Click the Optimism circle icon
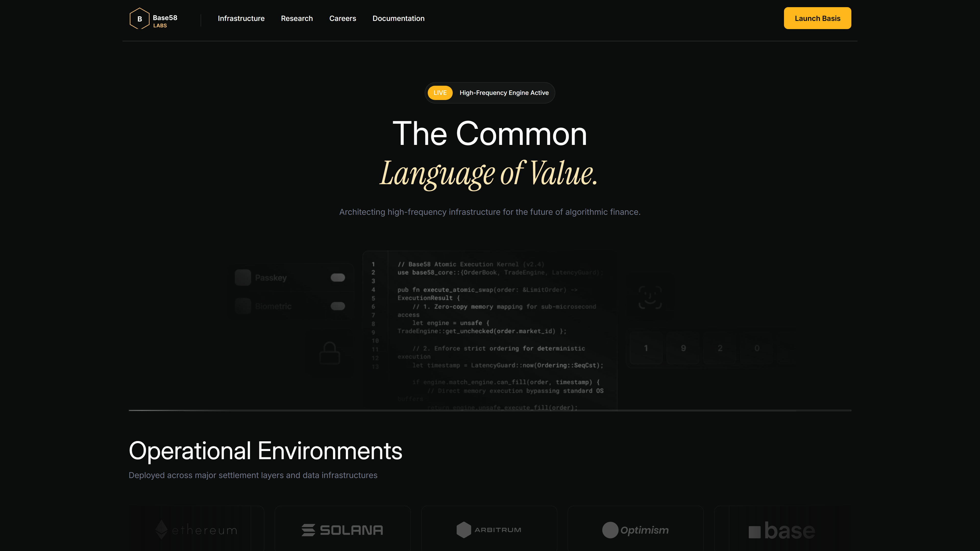980x551 pixels. pos(610,530)
